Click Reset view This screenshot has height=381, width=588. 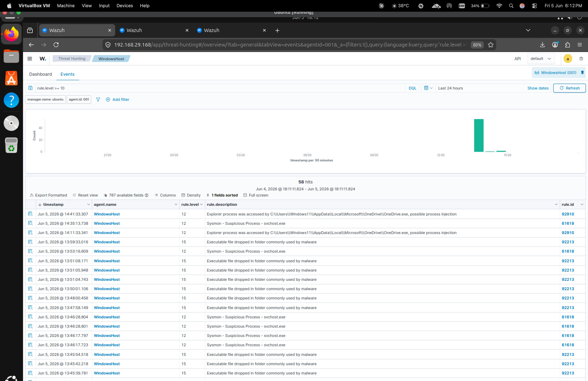coord(85,195)
